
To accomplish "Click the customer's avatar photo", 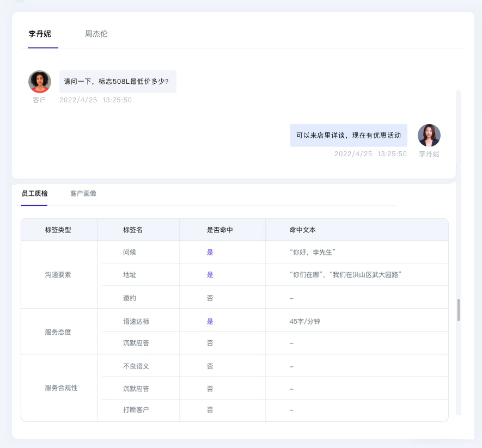I will pyautogui.click(x=40, y=82).
